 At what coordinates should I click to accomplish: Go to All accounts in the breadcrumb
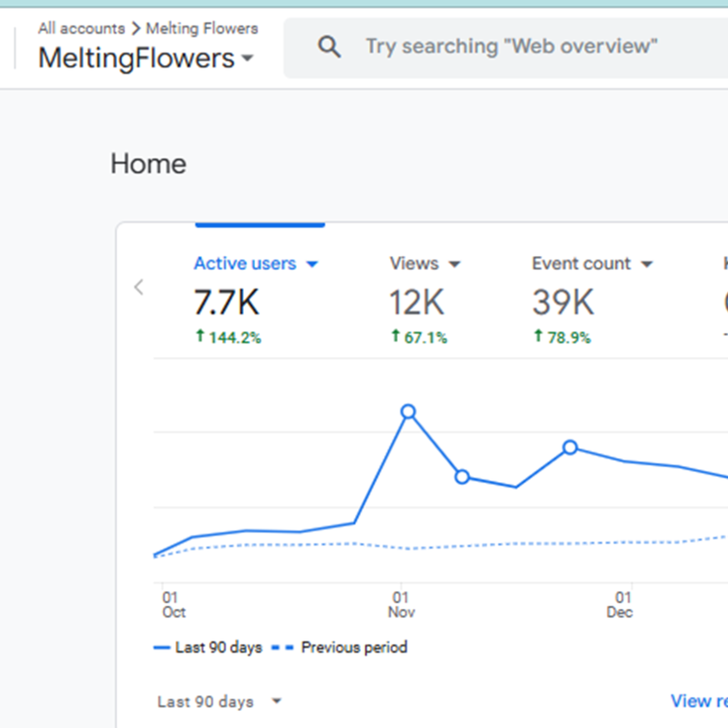81,28
